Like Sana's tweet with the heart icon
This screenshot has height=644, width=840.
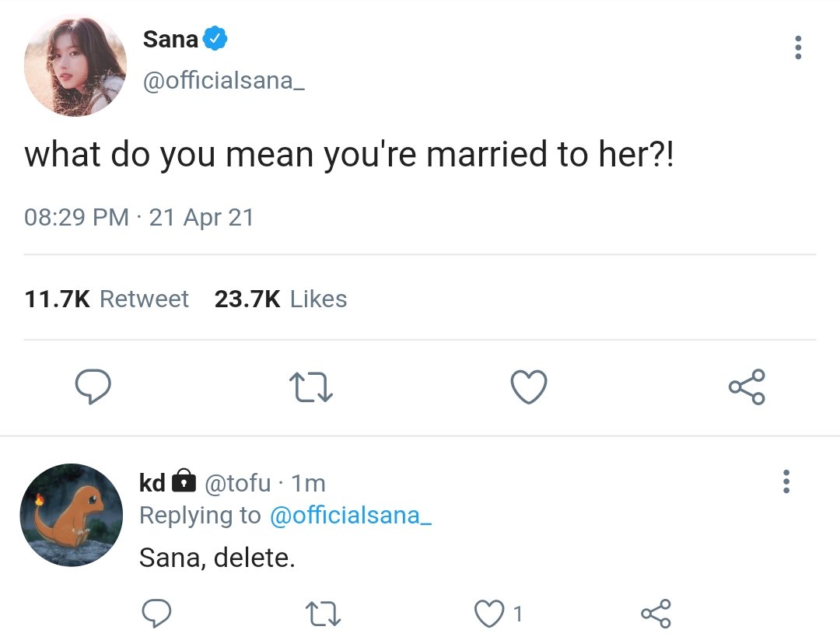[529, 387]
